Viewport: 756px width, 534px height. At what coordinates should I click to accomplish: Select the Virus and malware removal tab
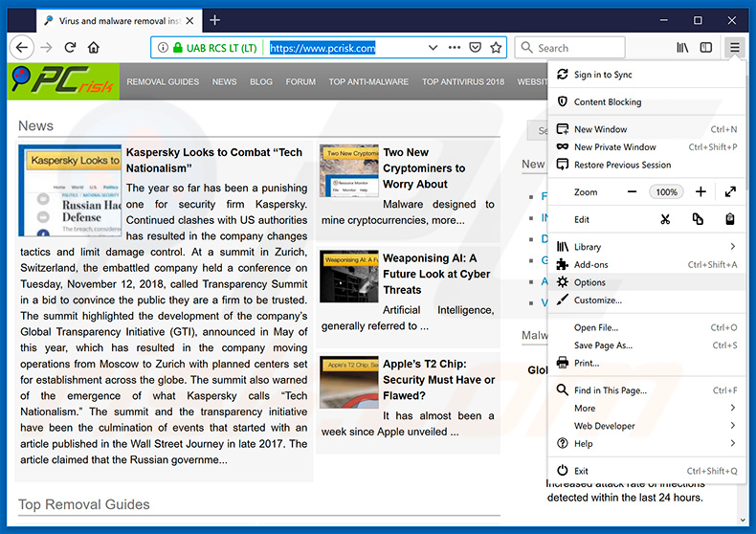coord(119,21)
